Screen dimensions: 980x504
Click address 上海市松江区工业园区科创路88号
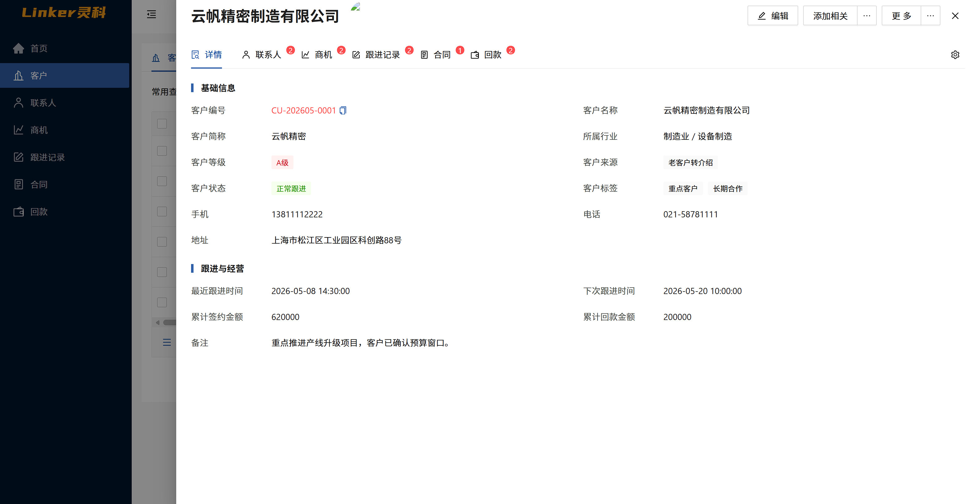coord(336,240)
